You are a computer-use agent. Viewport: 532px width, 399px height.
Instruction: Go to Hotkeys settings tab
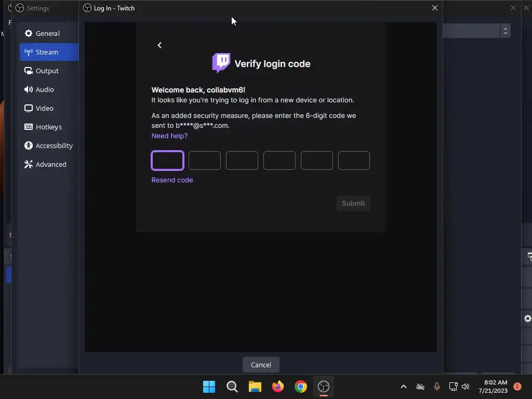pyautogui.click(x=49, y=127)
